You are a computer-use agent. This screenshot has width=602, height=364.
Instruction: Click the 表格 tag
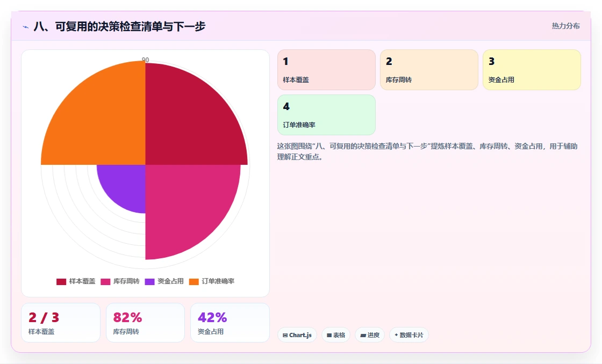[336, 335]
